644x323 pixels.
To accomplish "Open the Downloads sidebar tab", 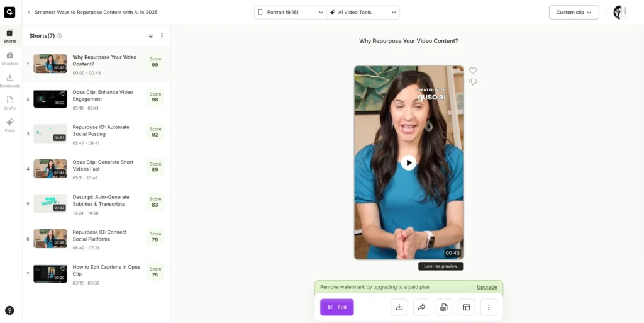I will point(10,81).
